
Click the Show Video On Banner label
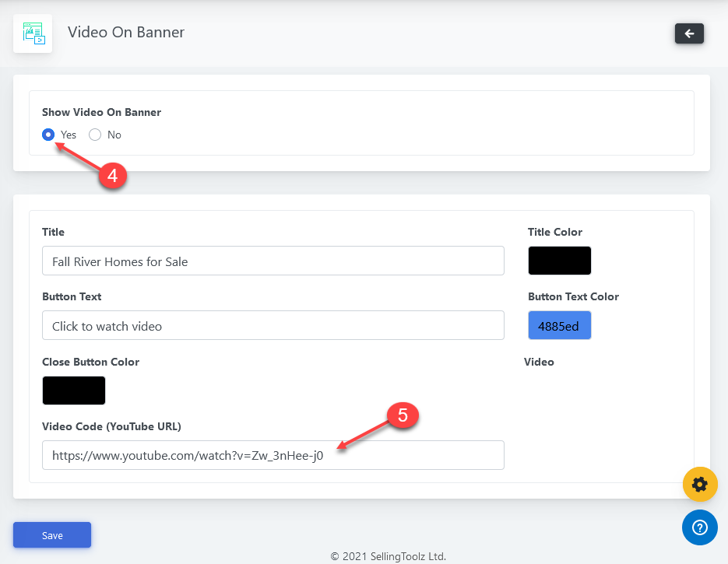point(101,112)
